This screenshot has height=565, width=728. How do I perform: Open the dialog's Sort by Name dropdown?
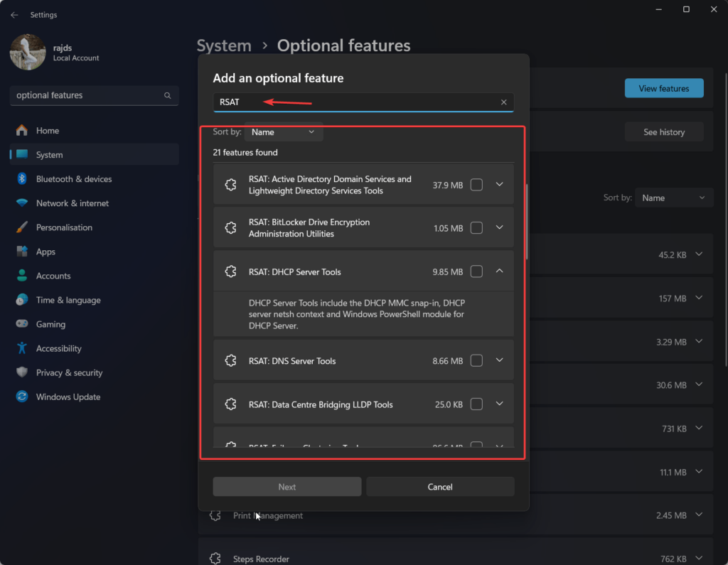pyautogui.click(x=284, y=132)
